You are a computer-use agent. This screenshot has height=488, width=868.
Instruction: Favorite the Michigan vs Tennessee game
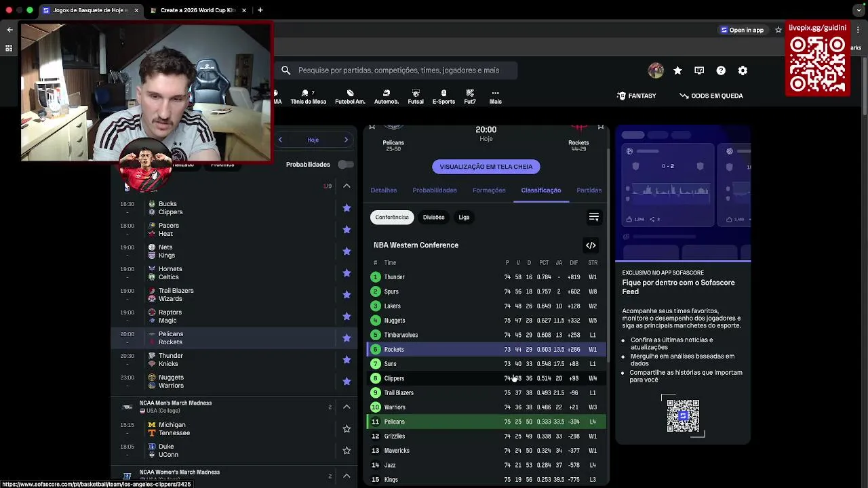(x=347, y=429)
